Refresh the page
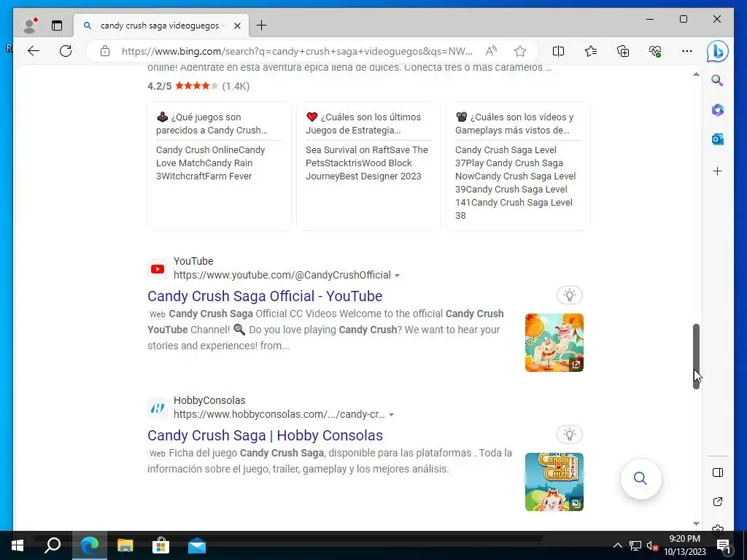 66,51
